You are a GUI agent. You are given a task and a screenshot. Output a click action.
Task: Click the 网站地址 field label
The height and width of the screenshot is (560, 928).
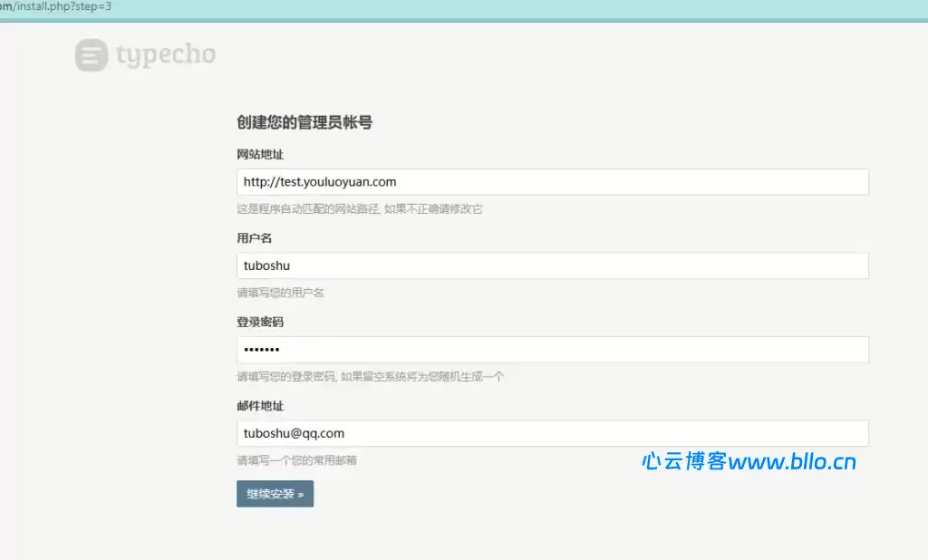point(260,154)
